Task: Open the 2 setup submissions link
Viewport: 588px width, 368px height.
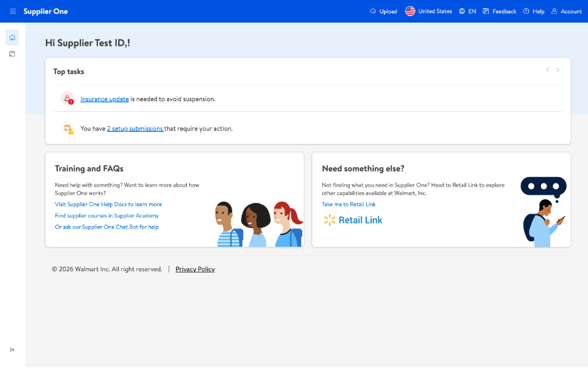Action: tap(135, 129)
